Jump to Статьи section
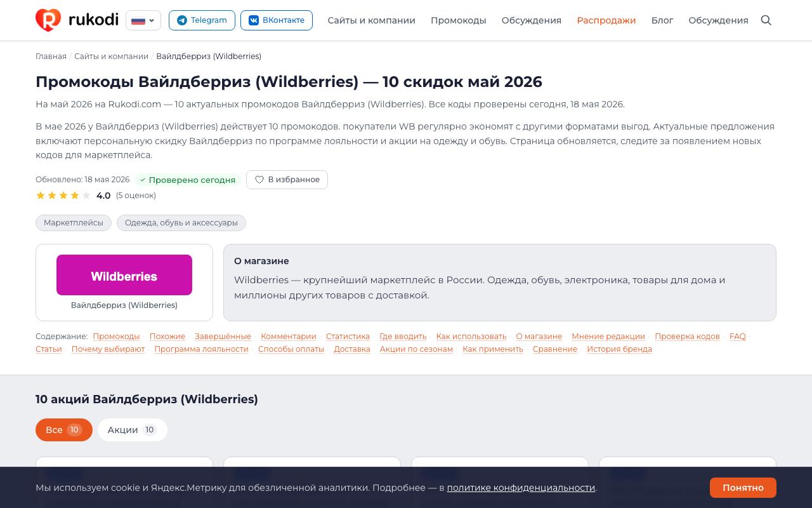 49,349
